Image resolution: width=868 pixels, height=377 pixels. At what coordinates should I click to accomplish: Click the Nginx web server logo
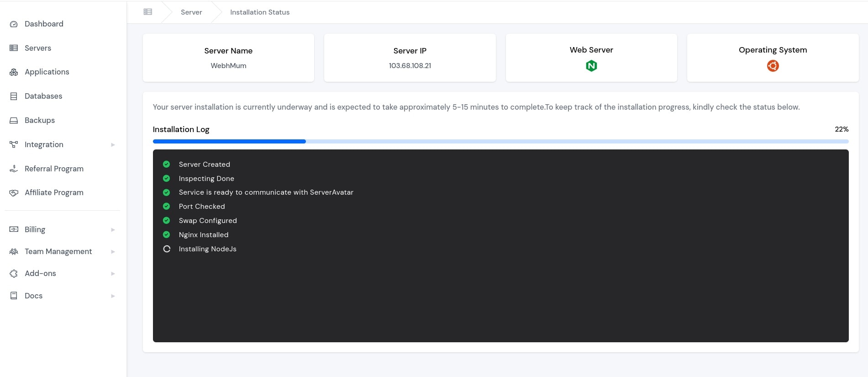591,66
